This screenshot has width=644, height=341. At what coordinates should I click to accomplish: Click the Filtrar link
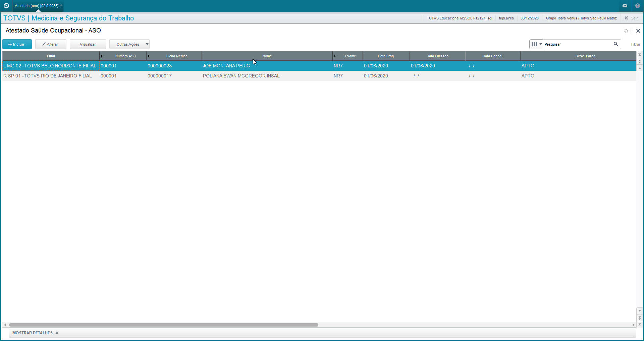click(x=636, y=44)
